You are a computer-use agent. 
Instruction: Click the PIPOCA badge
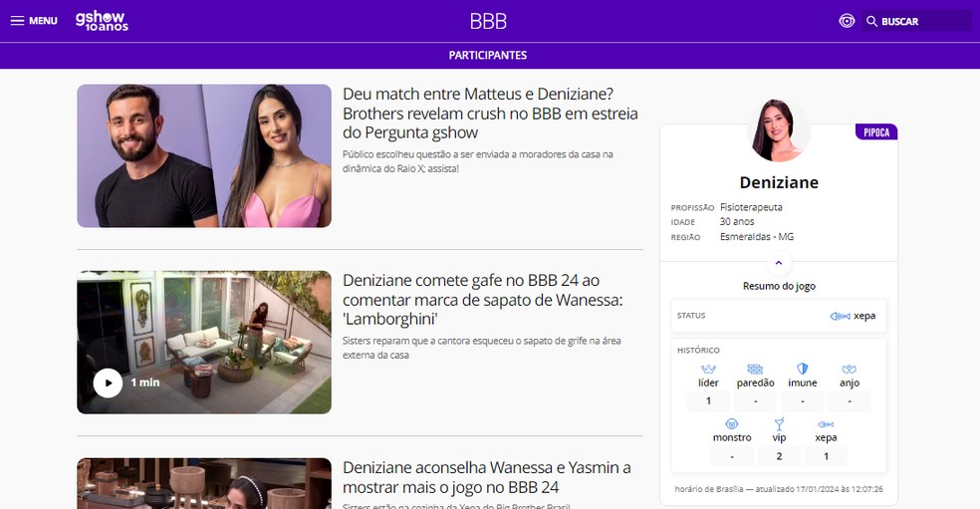[876, 132]
